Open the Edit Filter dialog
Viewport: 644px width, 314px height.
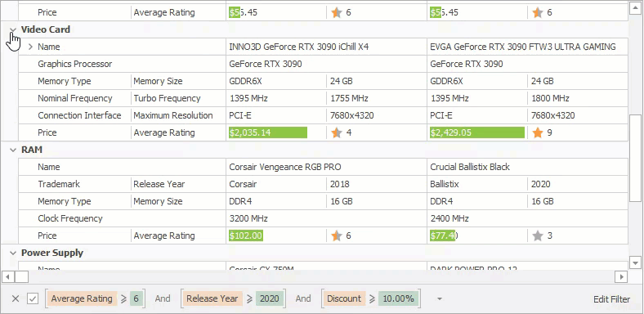point(611,299)
